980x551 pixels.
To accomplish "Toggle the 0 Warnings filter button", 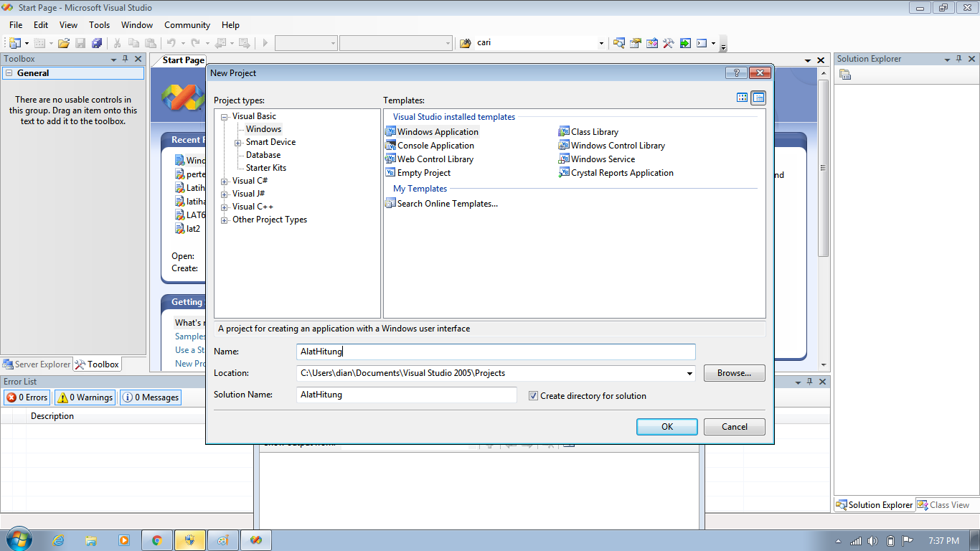I will click(85, 397).
